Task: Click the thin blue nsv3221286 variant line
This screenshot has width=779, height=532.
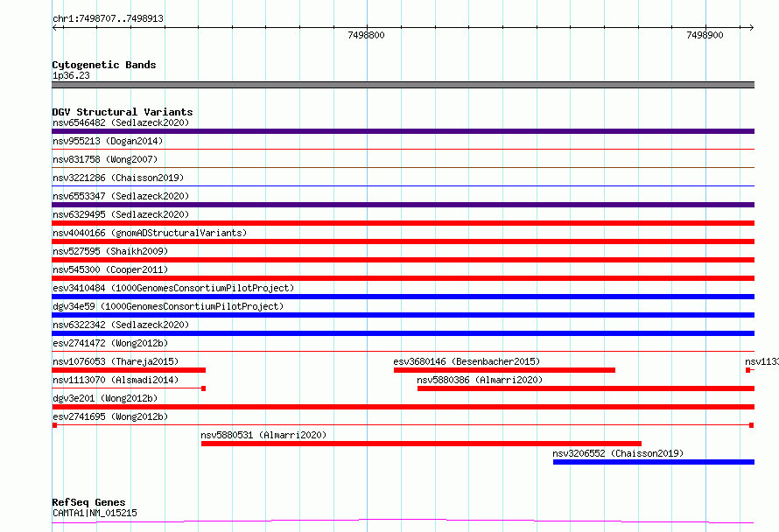Action: point(403,185)
